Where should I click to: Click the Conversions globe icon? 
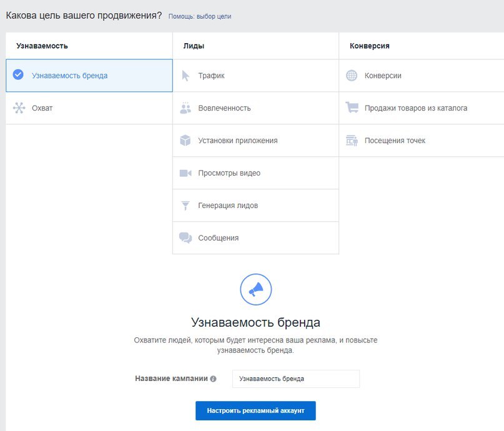tap(352, 76)
